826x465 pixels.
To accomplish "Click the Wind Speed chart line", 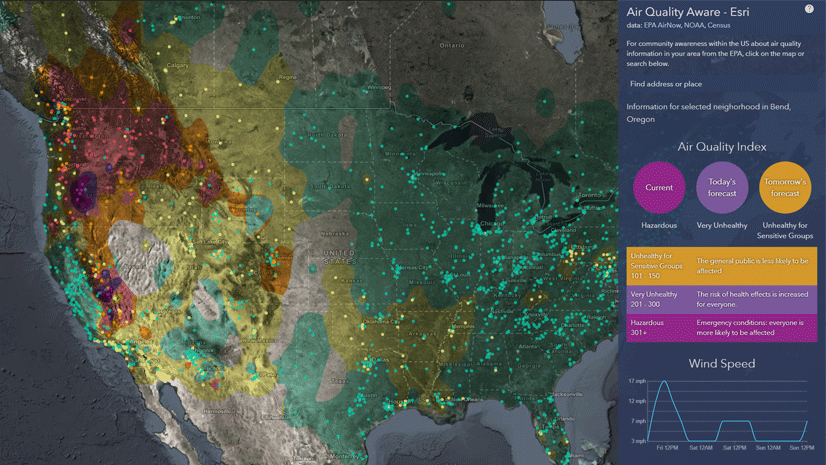I will [727, 411].
